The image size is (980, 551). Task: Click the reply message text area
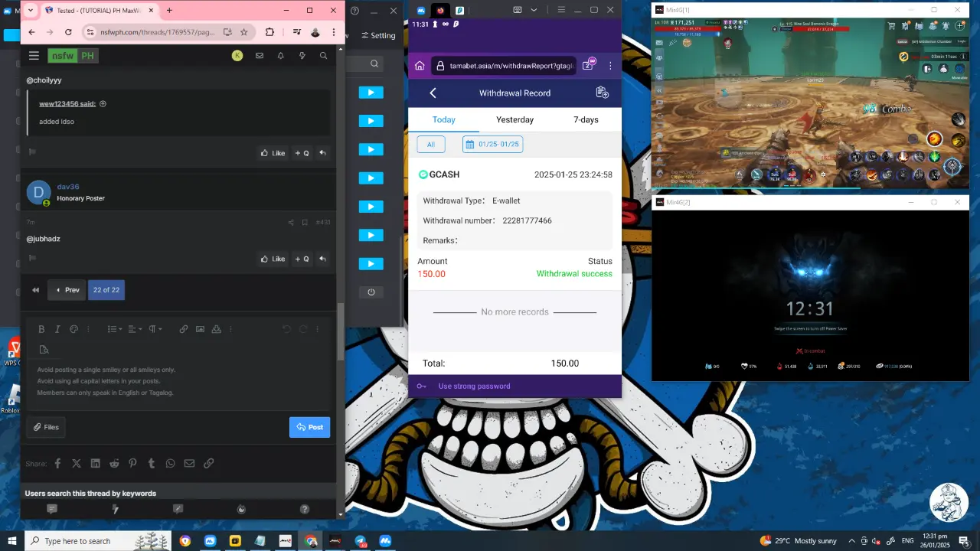pos(179,383)
